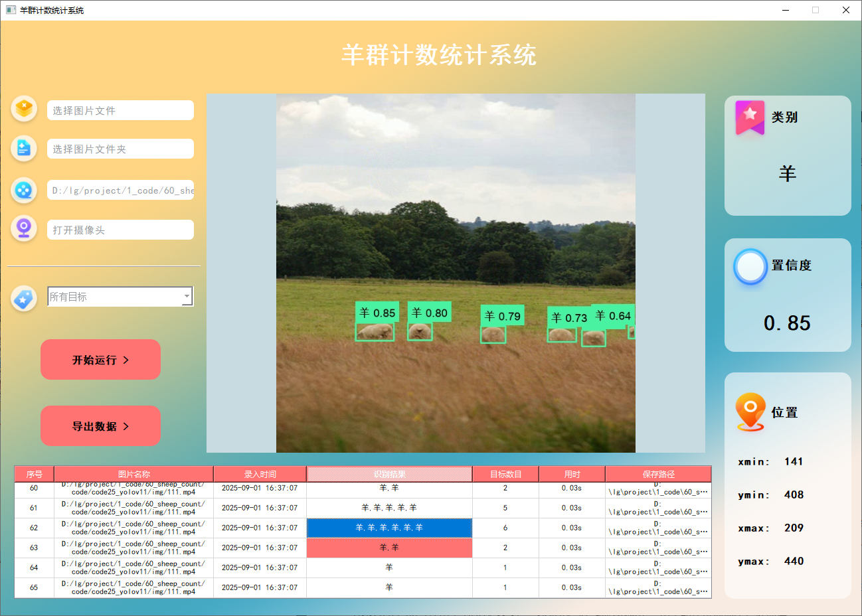The width and height of the screenshot is (862, 616).
Task: Click the 录入时间 column header
Action: (260, 474)
